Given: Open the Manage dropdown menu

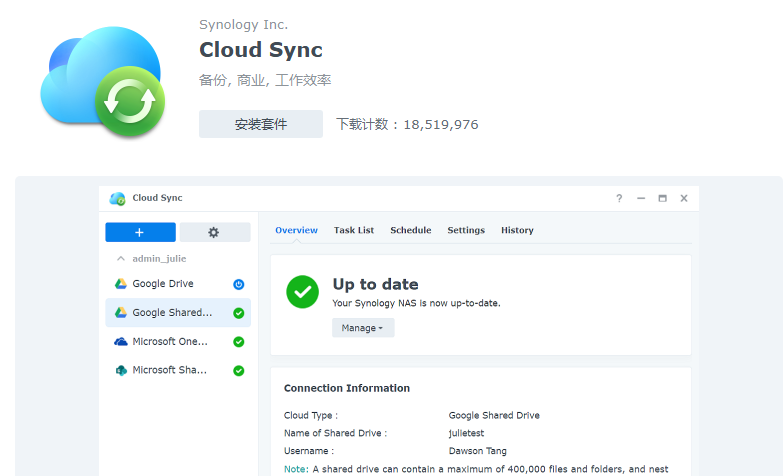Looking at the screenshot, I should click(363, 328).
